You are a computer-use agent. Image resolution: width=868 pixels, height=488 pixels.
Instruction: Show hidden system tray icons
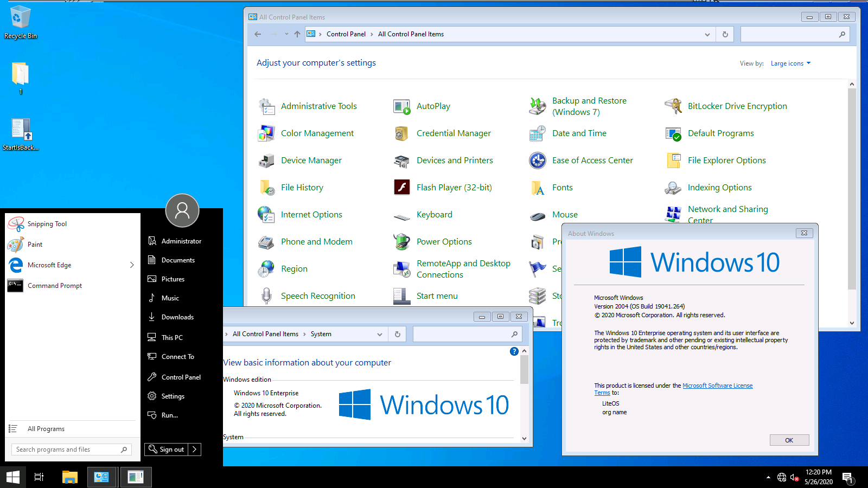point(768,477)
